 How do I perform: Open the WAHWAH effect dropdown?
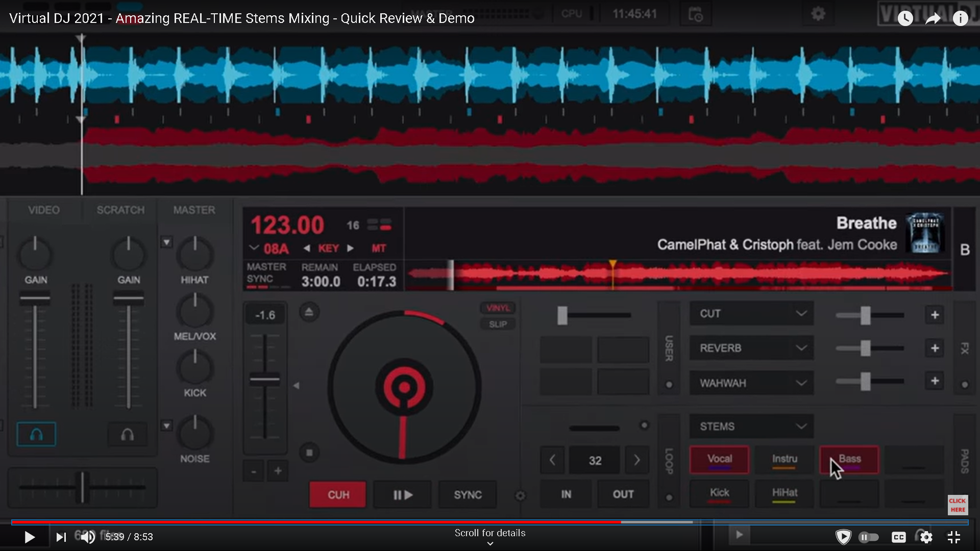(751, 383)
